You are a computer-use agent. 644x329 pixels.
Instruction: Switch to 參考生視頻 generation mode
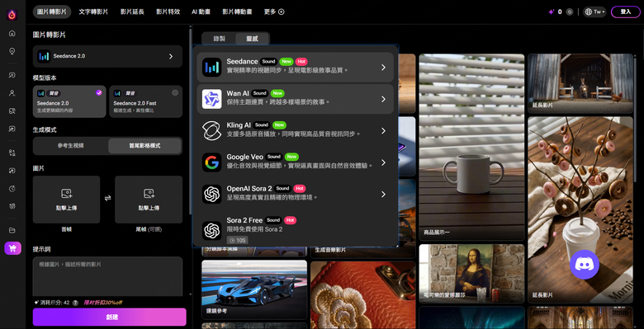[71, 146]
